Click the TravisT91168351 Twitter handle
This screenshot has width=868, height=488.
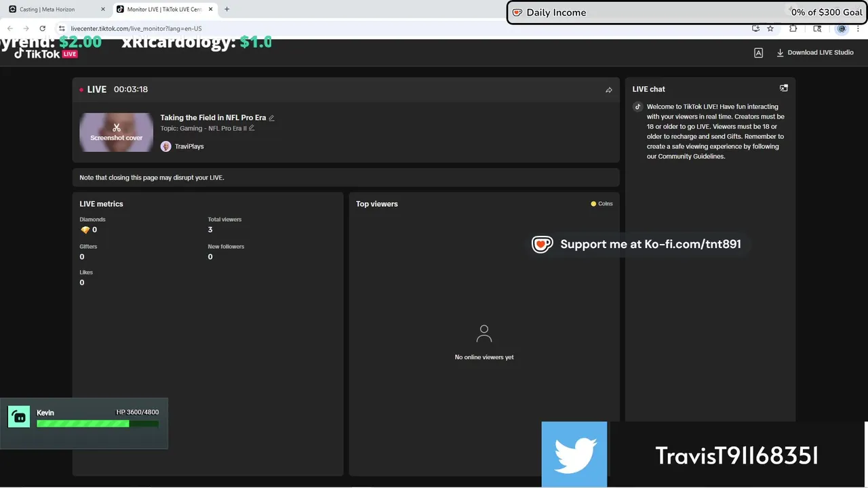736,456
